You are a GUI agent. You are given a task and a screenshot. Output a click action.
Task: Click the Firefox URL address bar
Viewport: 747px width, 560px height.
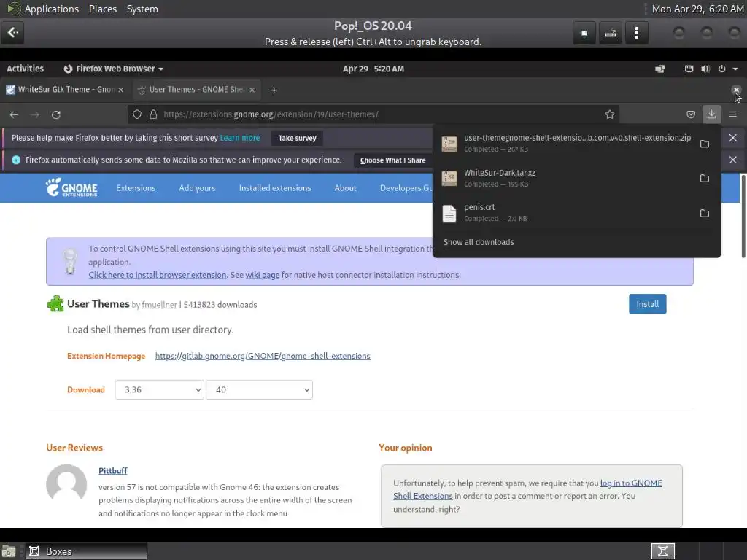373,114
